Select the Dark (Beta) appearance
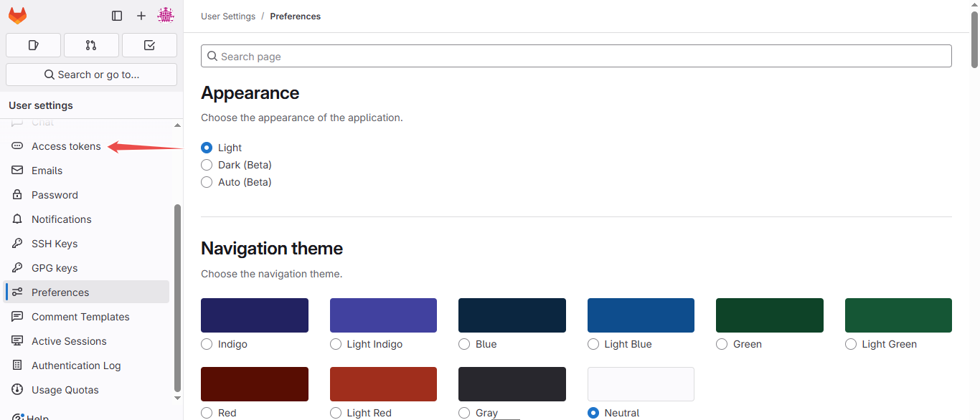 click(207, 164)
